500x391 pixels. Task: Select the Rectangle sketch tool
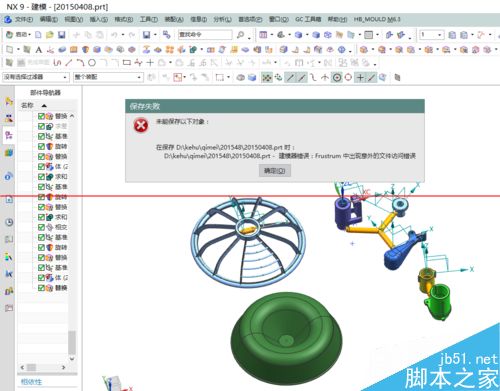pyautogui.click(x=127, y=62)
